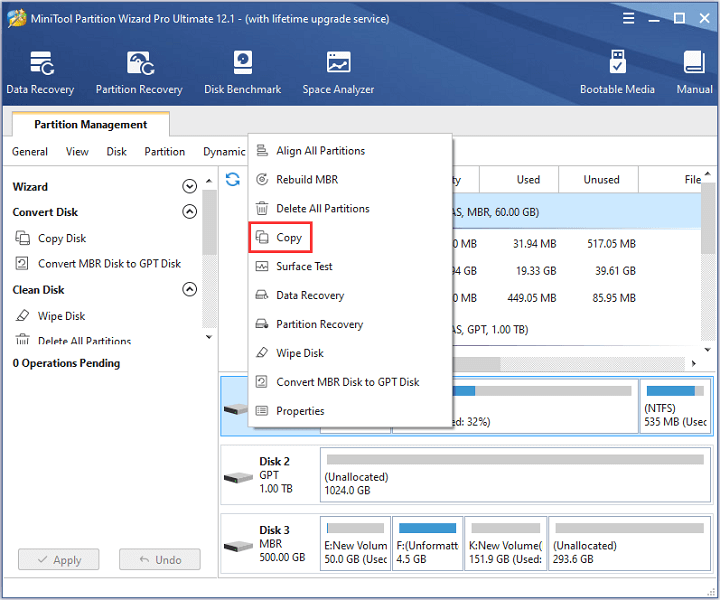Select the Partition Management tab
The image size is (720, 600).
(90, 124)
